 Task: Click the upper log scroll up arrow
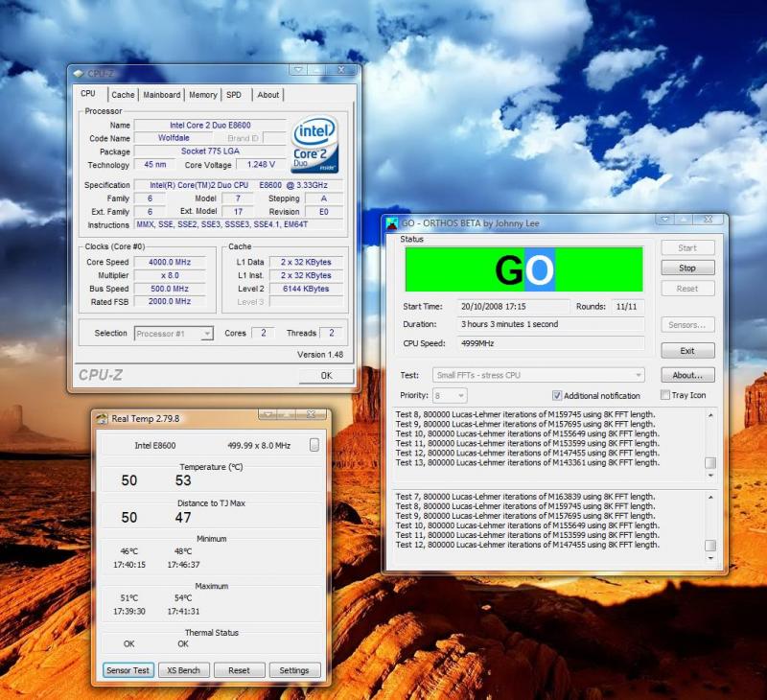coord(710,415)
